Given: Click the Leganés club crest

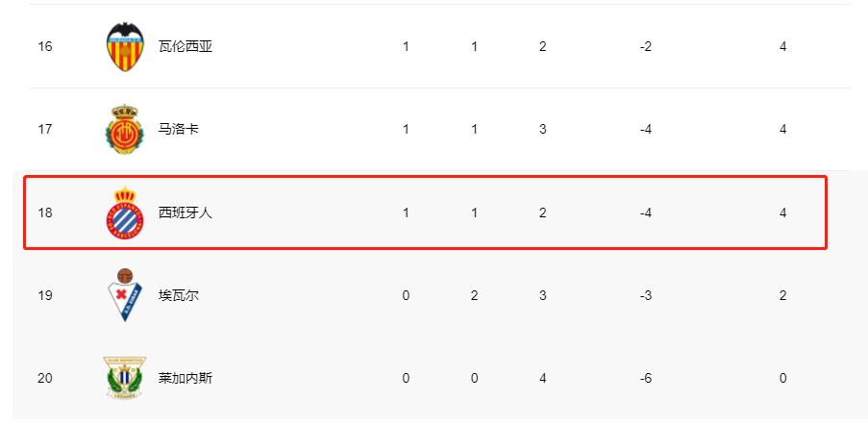Looking at the screenshot, I should 124,378.
